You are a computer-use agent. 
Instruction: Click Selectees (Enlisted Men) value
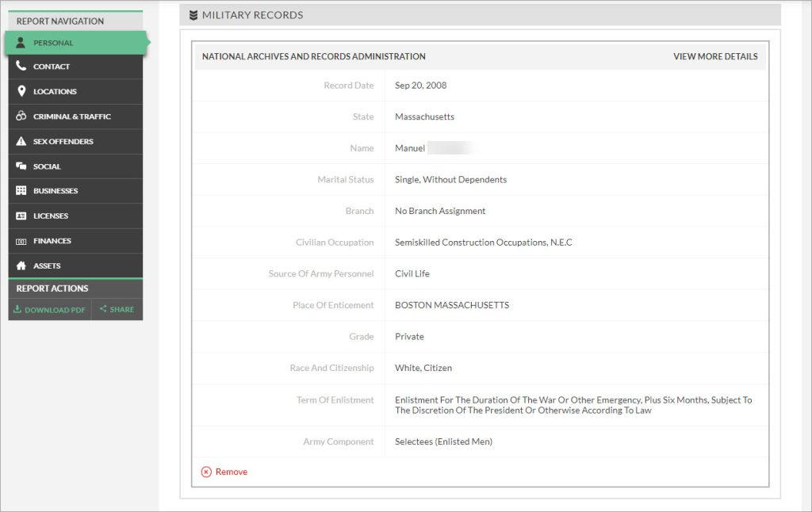[443, 441]
